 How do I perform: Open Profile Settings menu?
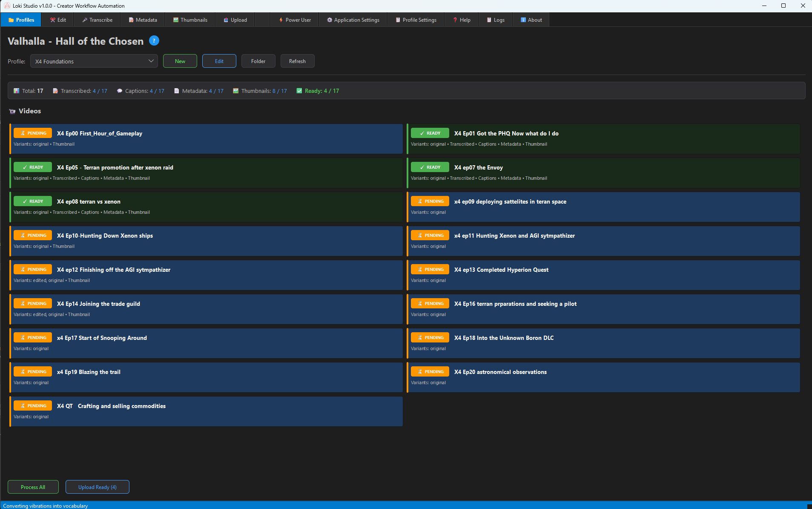(x=415, y=20)
